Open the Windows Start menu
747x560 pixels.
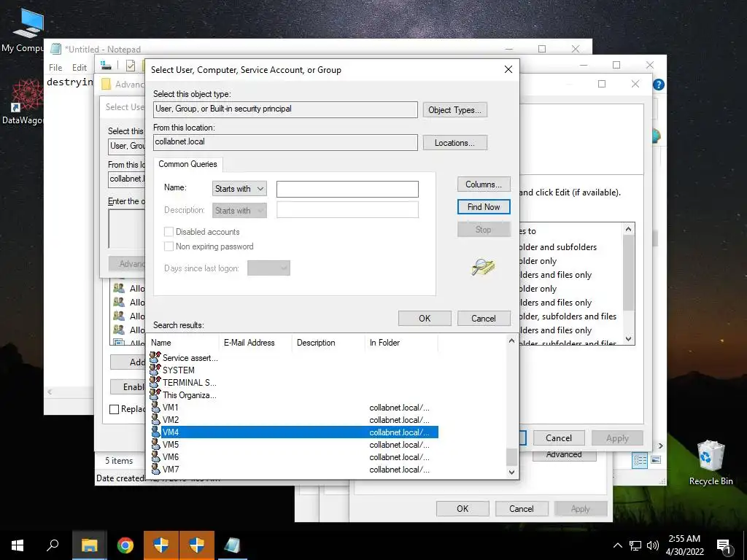18,545
